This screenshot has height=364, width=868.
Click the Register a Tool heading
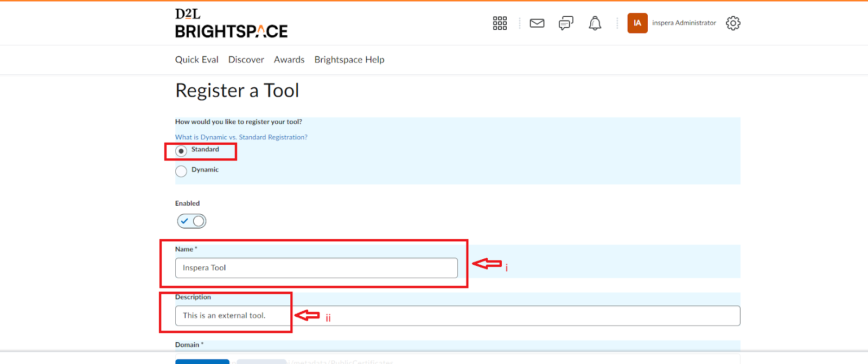coord(237,91)
